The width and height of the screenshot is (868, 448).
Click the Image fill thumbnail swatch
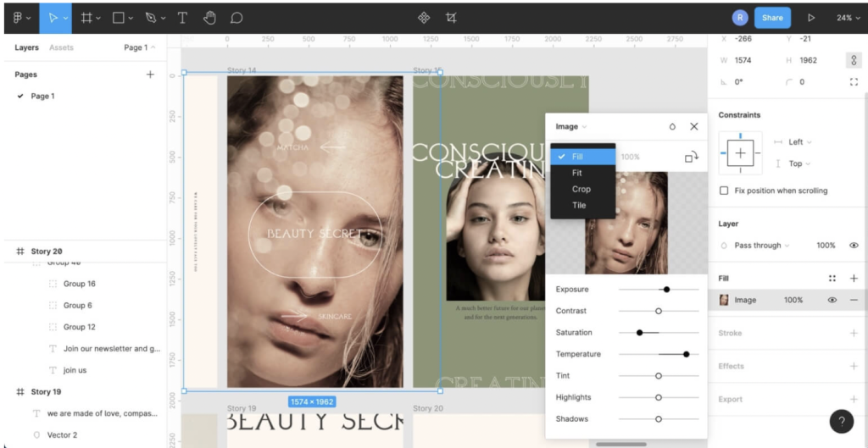pos(724,300)
